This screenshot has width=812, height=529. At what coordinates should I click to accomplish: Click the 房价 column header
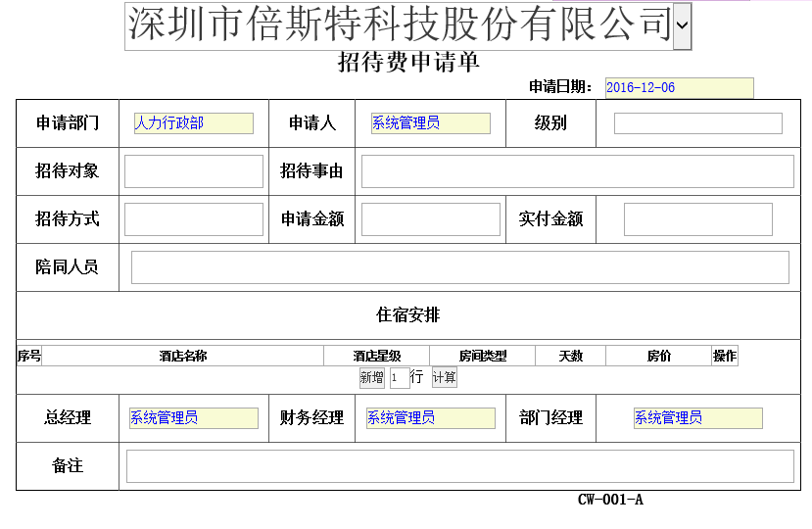(658, 356)
